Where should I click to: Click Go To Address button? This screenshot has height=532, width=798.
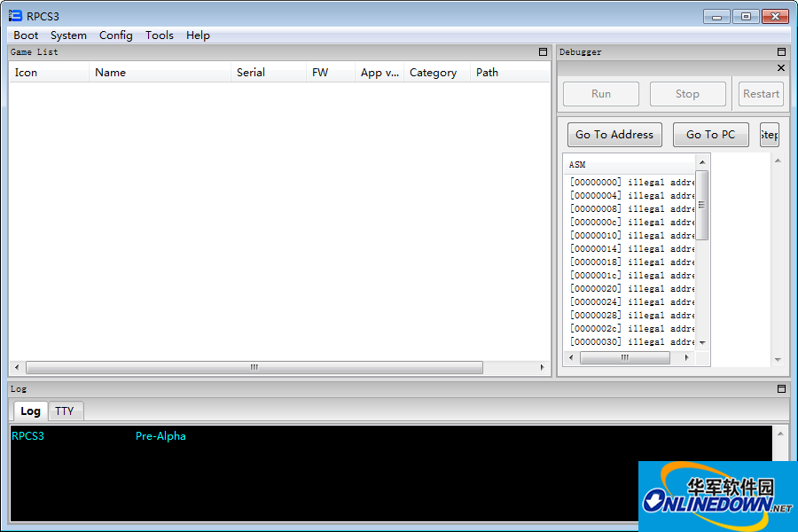pos(614,135)
